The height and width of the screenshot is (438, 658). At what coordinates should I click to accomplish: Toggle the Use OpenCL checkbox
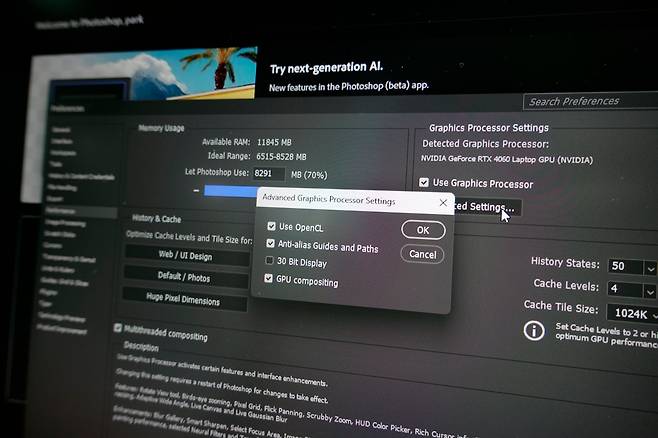pyautogui.click(x=272, y=226)
